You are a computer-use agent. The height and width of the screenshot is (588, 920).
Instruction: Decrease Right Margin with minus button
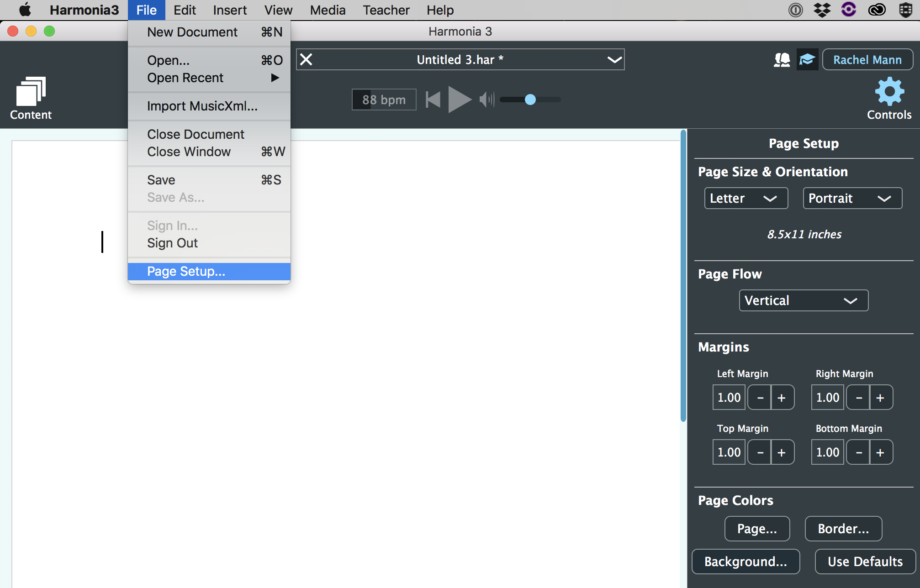pos(859,398)
